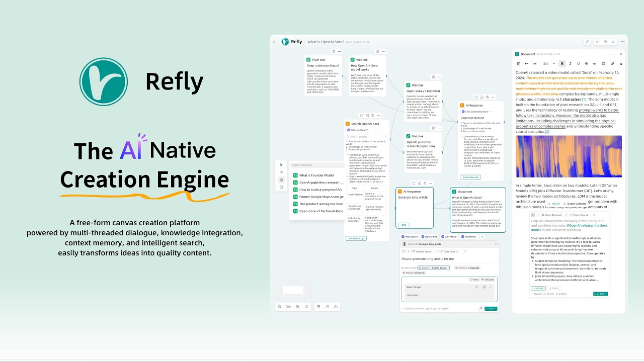The height and width of the screenshot is (362, 644).
Task: Click the Search Scope skill config chip
Action: [x=434, y=268]
